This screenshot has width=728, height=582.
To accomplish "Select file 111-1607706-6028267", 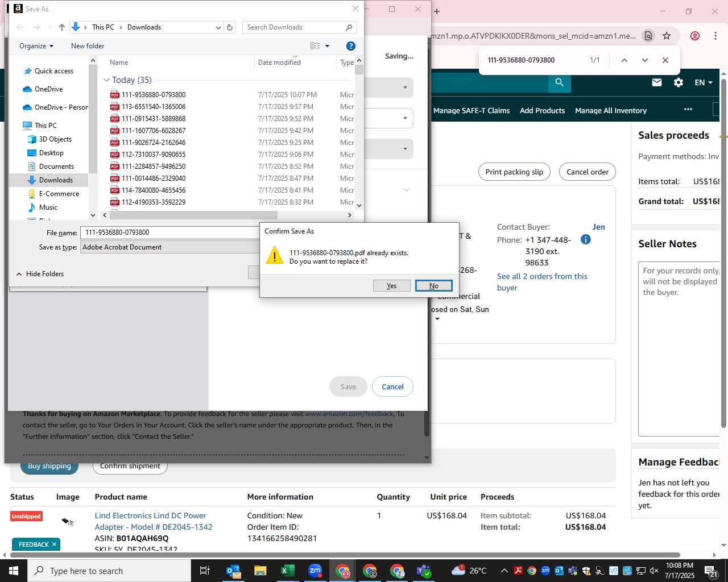I will (x=154, y=131).
